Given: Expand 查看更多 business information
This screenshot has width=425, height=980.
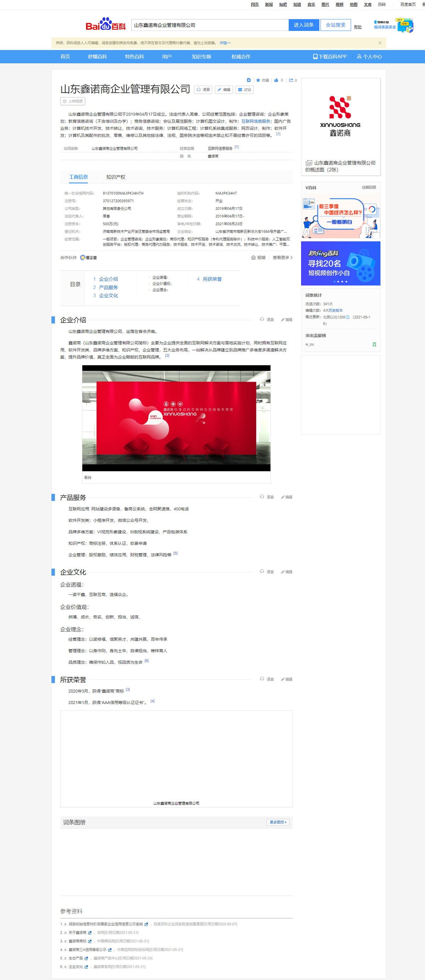Looking at the screenshot, I should [282, 258].
